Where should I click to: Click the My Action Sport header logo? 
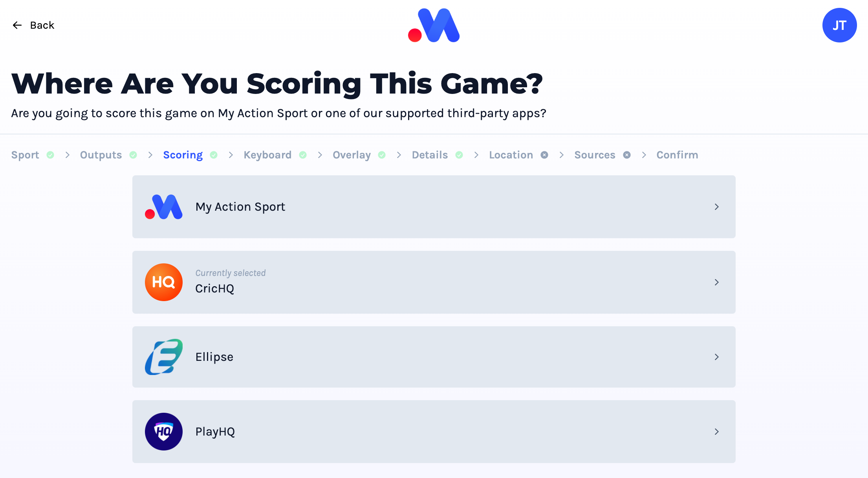point(434,25)
